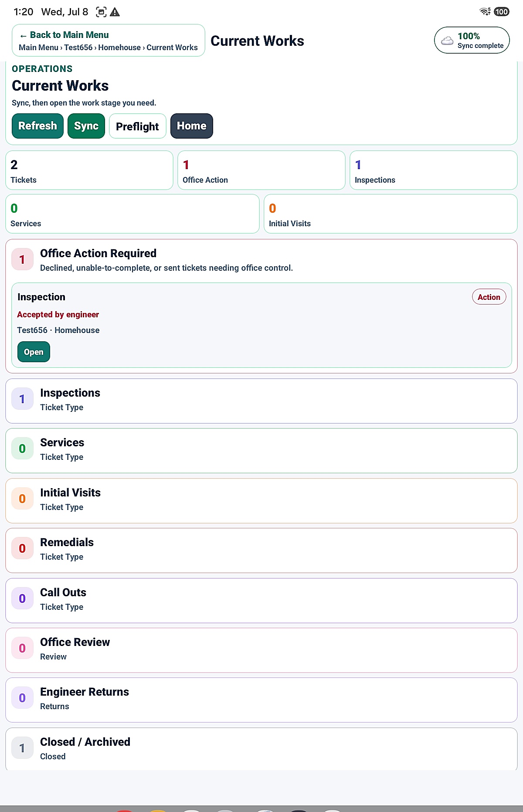
Task: Run the Preflight check
Action: click(x=137, y=126)
